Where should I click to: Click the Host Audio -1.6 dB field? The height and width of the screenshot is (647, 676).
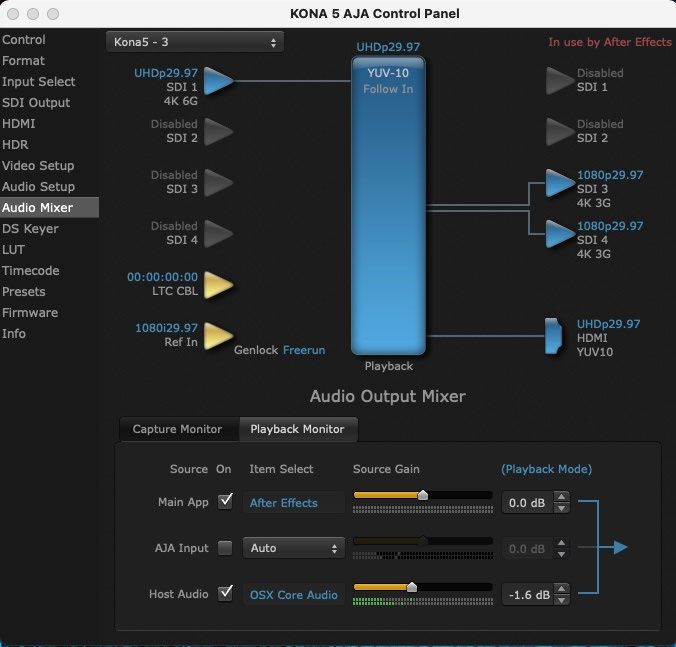point(527,595)
